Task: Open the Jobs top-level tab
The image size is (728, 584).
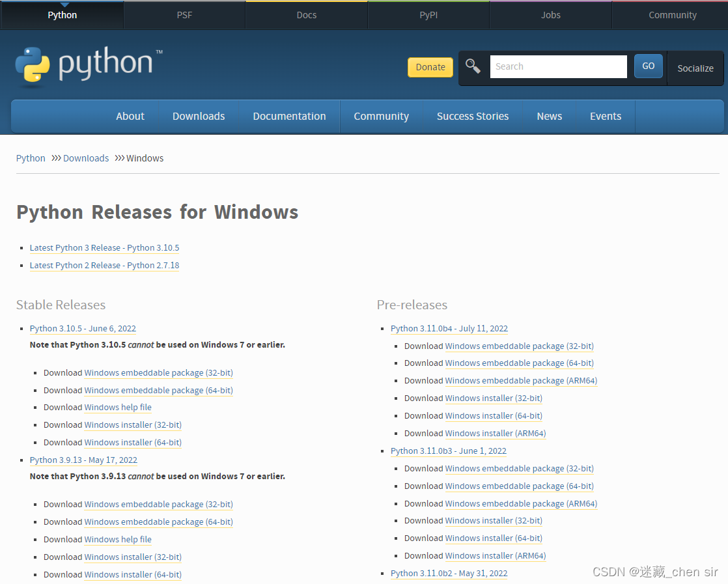Action: point(551,15)
